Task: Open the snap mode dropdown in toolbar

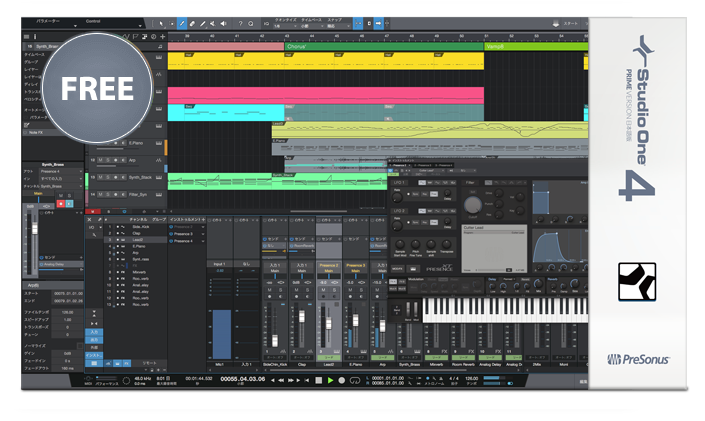Action: (337, 27)
